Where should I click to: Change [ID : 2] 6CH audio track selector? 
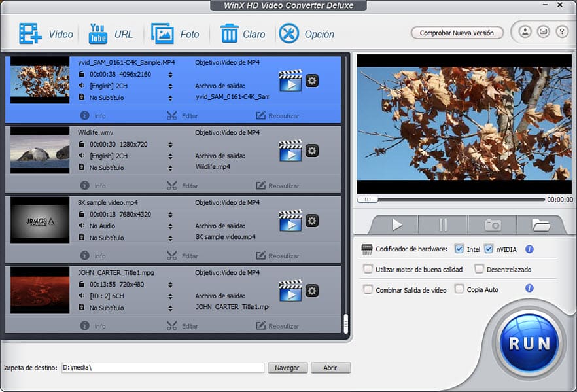[x=170, y=296]
